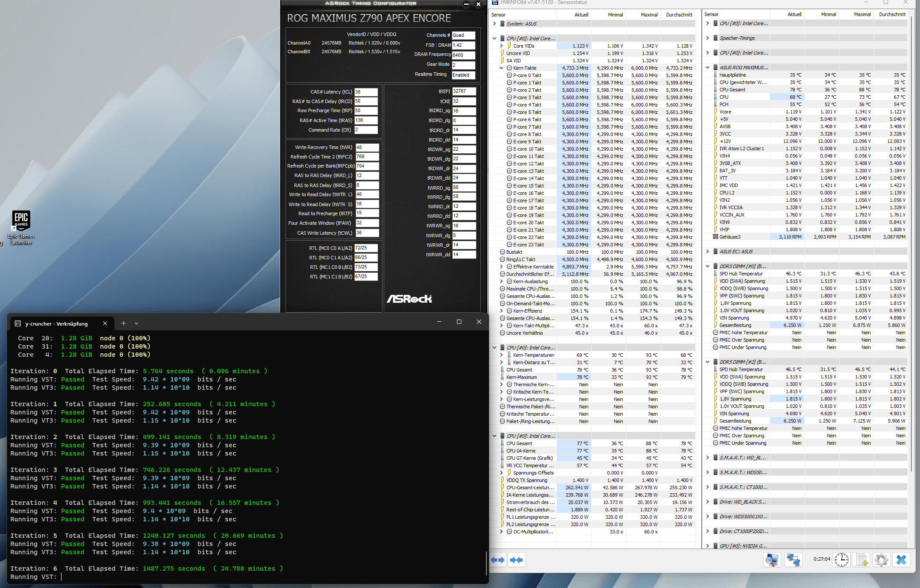
Task: Click bolt icon beside Uncore VID
Action: tap(502, 53)
